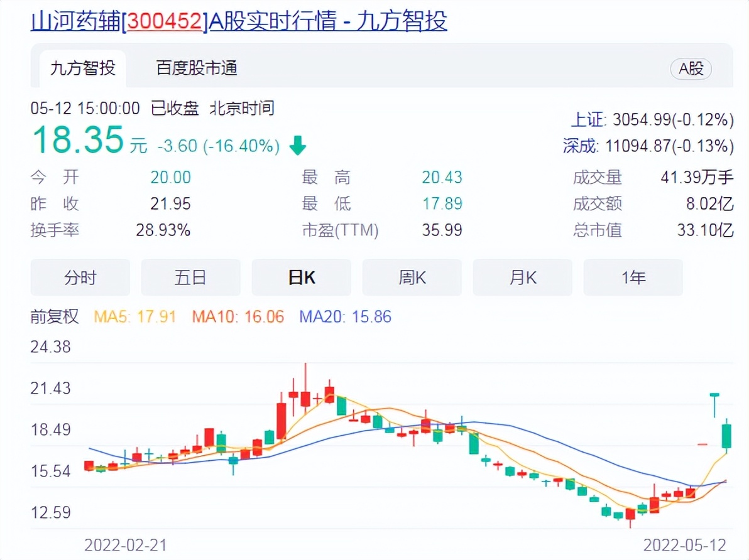Open the 周K weekly chart

412,277
